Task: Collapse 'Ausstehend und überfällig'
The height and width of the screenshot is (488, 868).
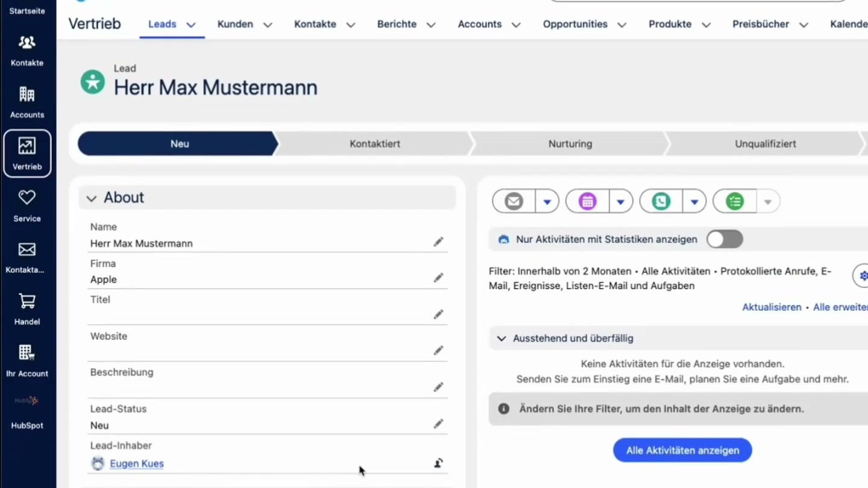Action: click(502, 338)
